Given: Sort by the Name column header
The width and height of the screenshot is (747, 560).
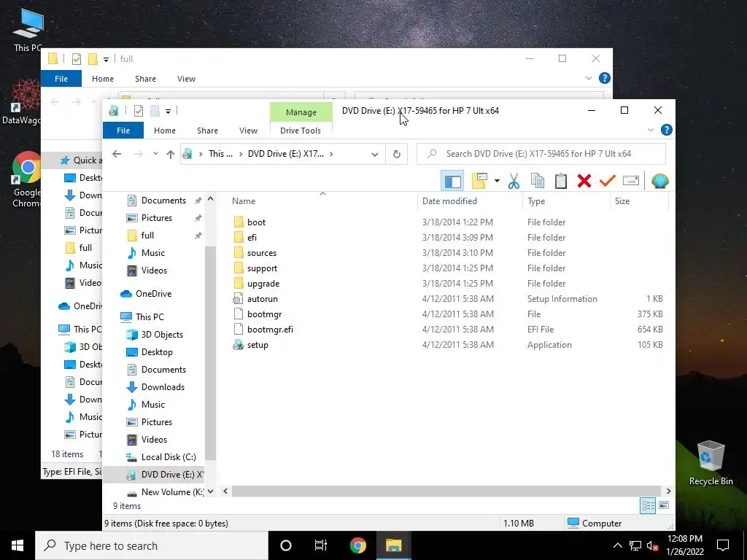Looking at the screenshot, I should (x=322, y=201).
